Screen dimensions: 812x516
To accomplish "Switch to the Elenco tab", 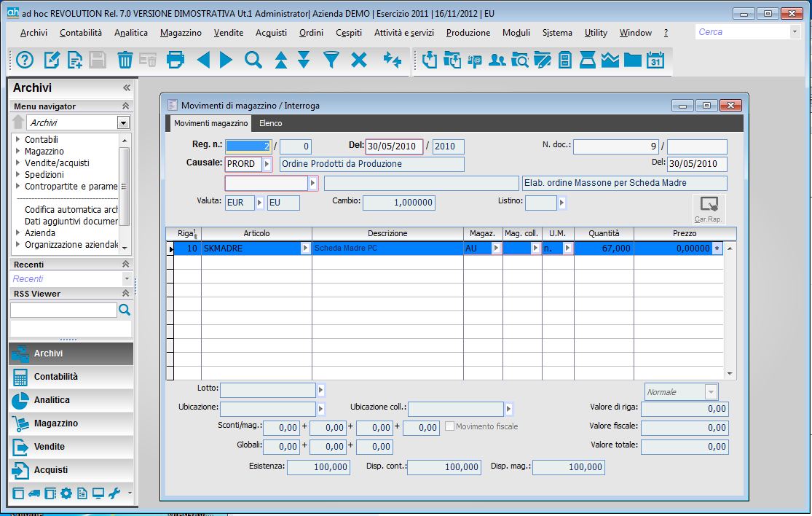I will click(271, 123).
